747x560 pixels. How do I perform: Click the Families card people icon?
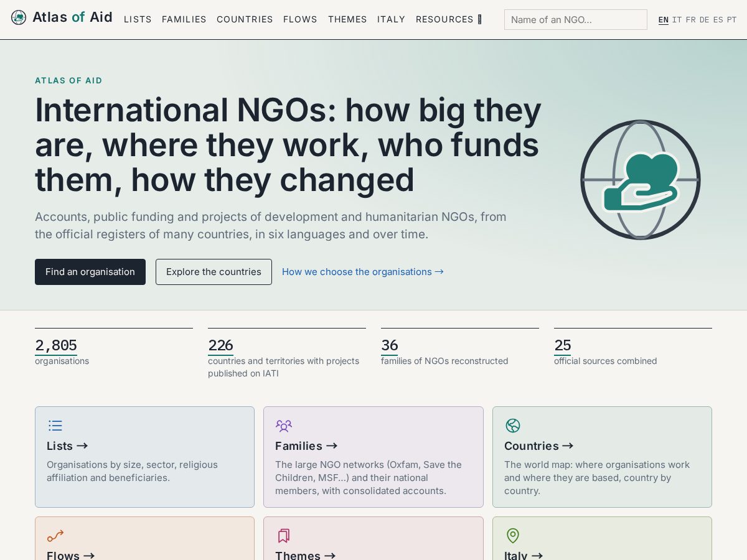pyautogui.click(x=284, y=426)
